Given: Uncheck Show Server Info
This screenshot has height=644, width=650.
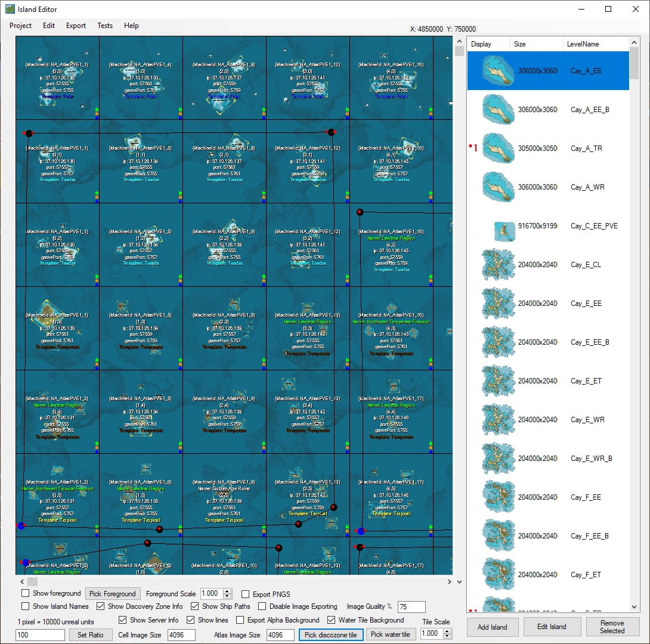Looking at the screenshot, I should point(122,620).
